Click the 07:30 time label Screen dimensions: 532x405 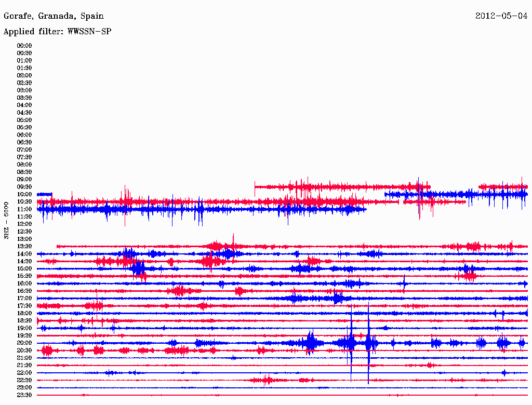tap(24, 157)
